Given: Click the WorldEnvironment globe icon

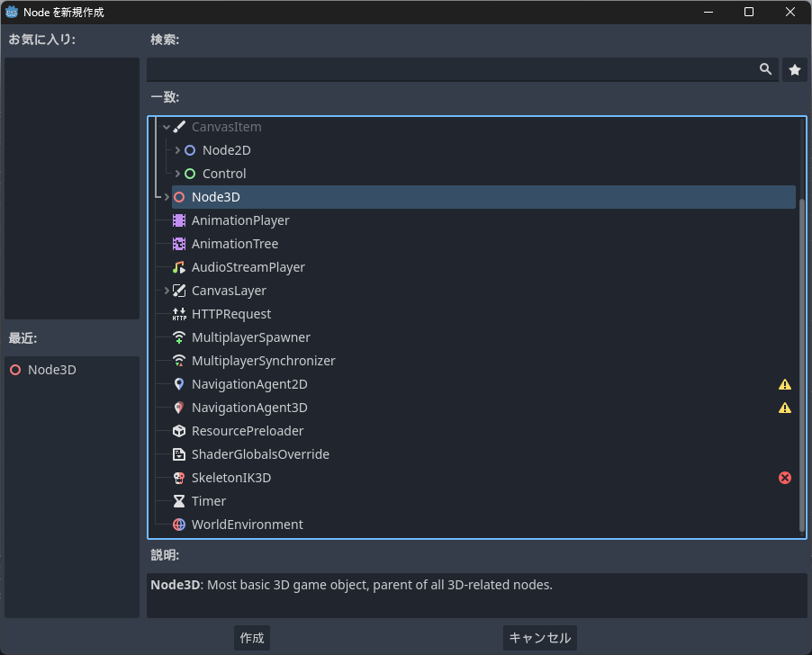Looking at the screenshot, I should tap(179, 525).
